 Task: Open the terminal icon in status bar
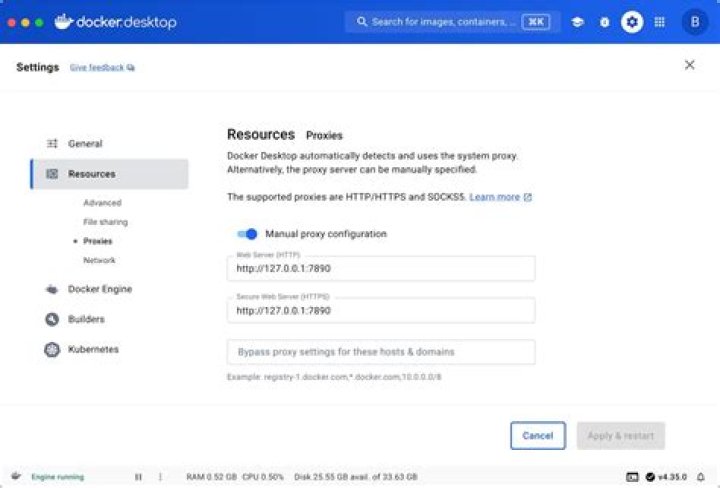(x=632, y=477)
